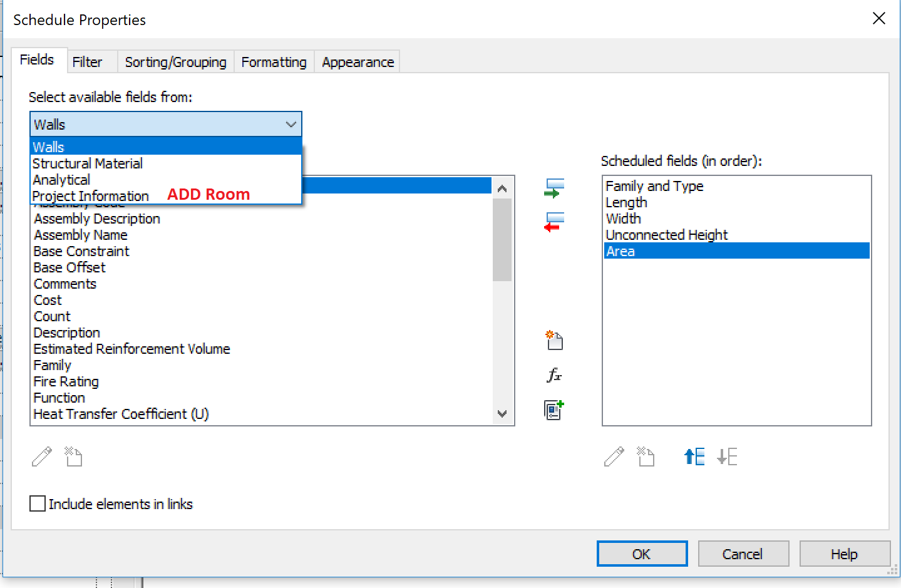Click delete parameter icon under scheduled fields
Viewport: 901px width, 588px height.
646,456
